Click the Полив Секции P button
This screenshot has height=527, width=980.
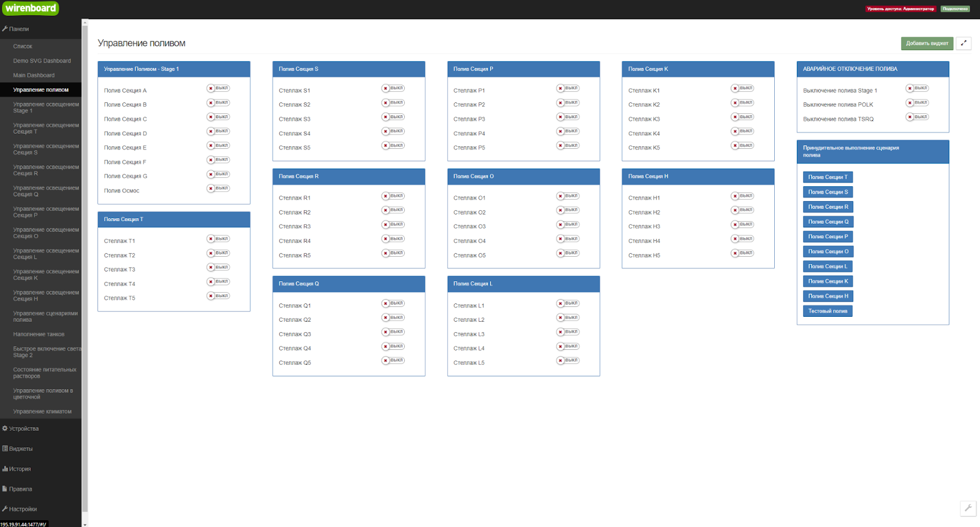pyautogui.click(x=828, y=237)
